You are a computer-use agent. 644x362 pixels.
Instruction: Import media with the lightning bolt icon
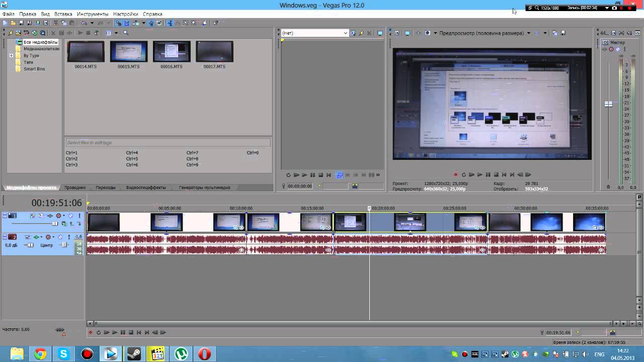11,33
